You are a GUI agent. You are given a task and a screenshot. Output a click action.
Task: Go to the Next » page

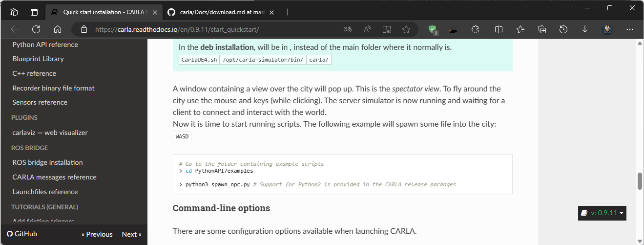point(131,234)
